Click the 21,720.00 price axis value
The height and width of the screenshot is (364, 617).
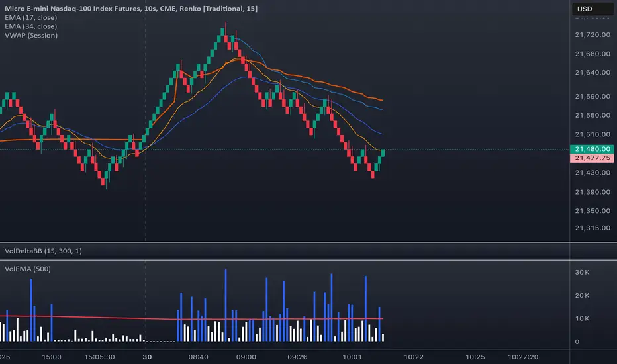pos(593,34)
